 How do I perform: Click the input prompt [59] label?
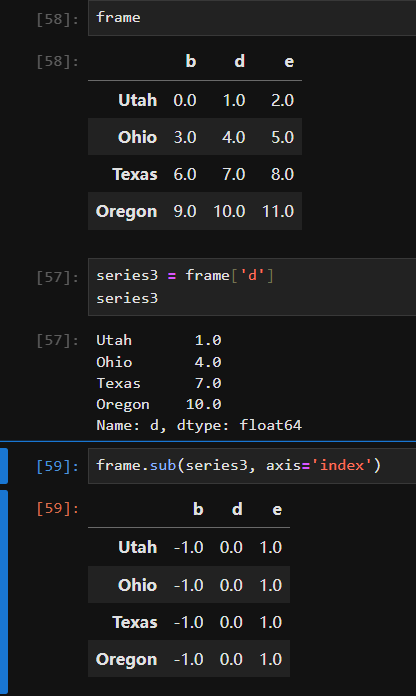click(x=58, y=466)
